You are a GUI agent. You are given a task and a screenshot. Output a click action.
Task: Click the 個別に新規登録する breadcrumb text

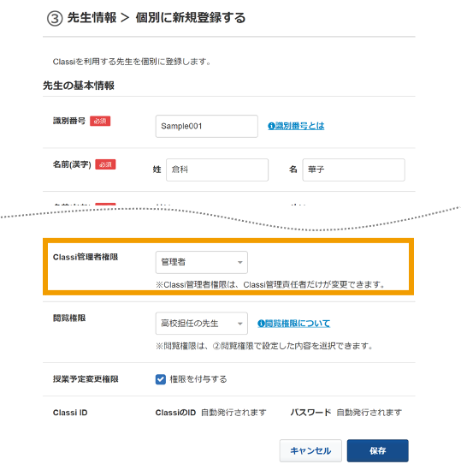191,18
